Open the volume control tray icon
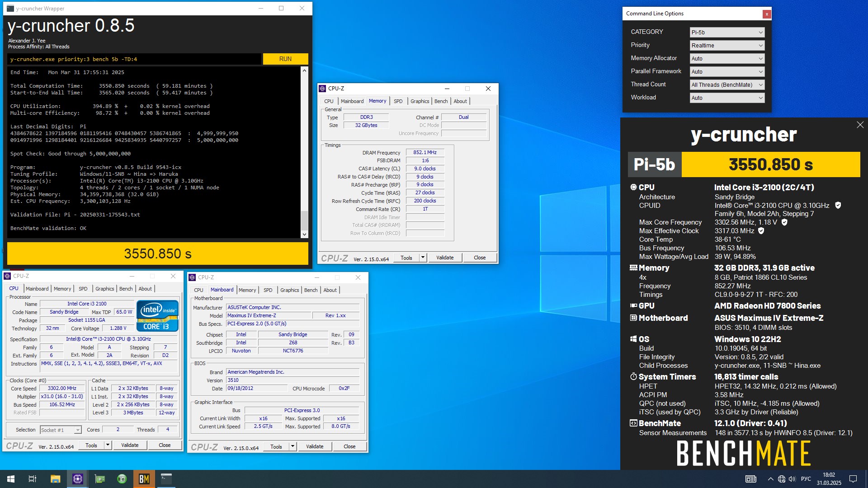This screenshot has height=488, width=868. [792, 479]
